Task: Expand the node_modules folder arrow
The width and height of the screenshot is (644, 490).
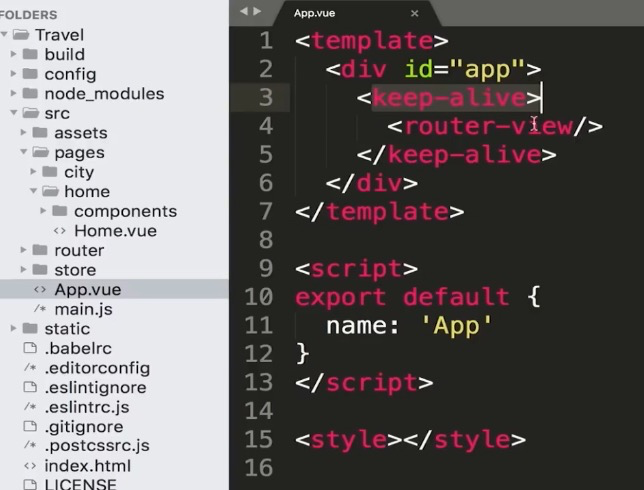Action: point(14,93)
